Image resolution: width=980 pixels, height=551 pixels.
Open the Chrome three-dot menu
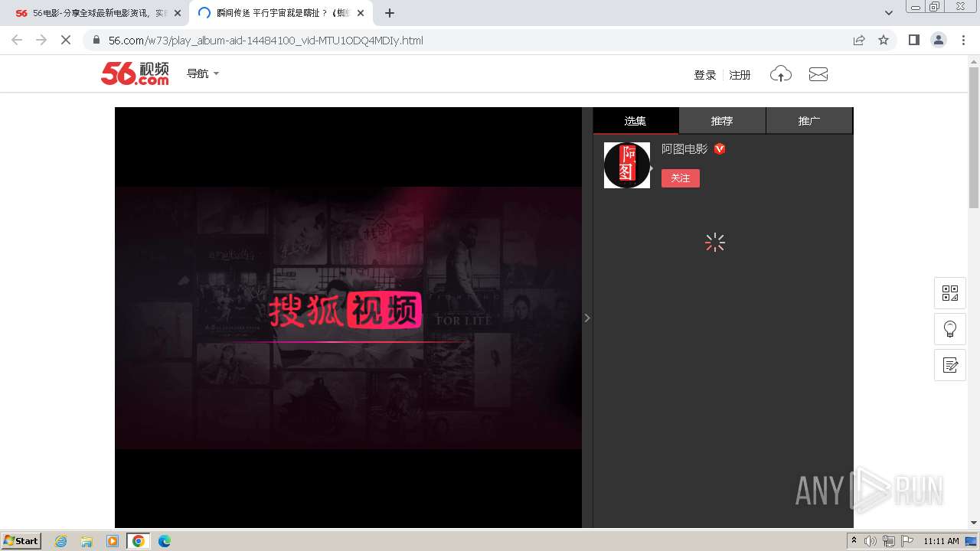click(x=963, y=40)
